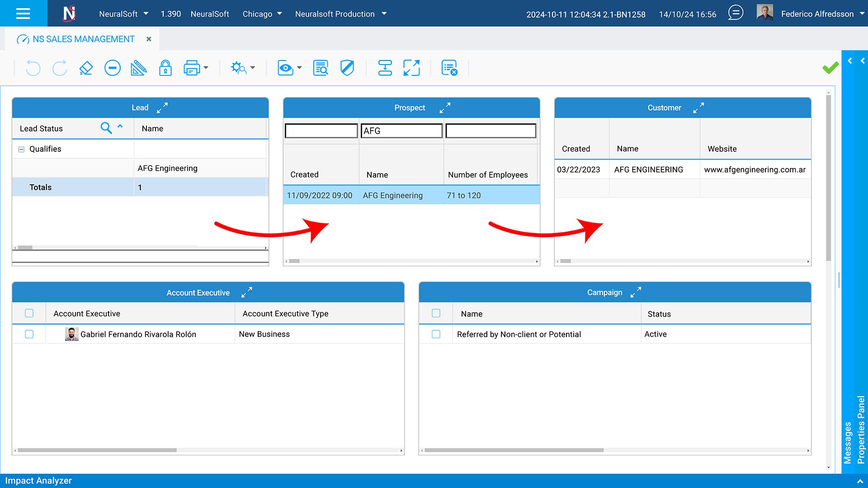The height and width of the screenshot is (488, 868).
Task: Click the eraser icon in toolbar
Action: (x=86, y=68)
